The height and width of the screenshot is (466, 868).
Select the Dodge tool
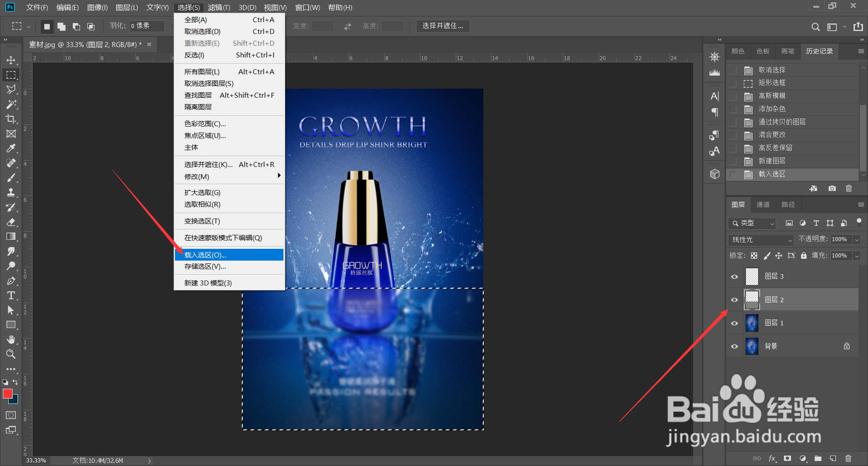click(x=11, y=266)
